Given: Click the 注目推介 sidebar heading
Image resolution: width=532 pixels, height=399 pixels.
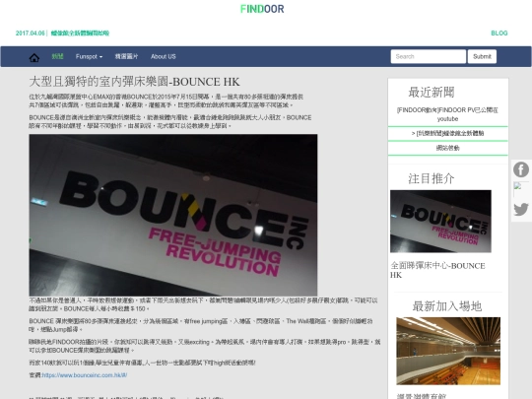Looking at the screenshot, I should (x=432, y=178).
